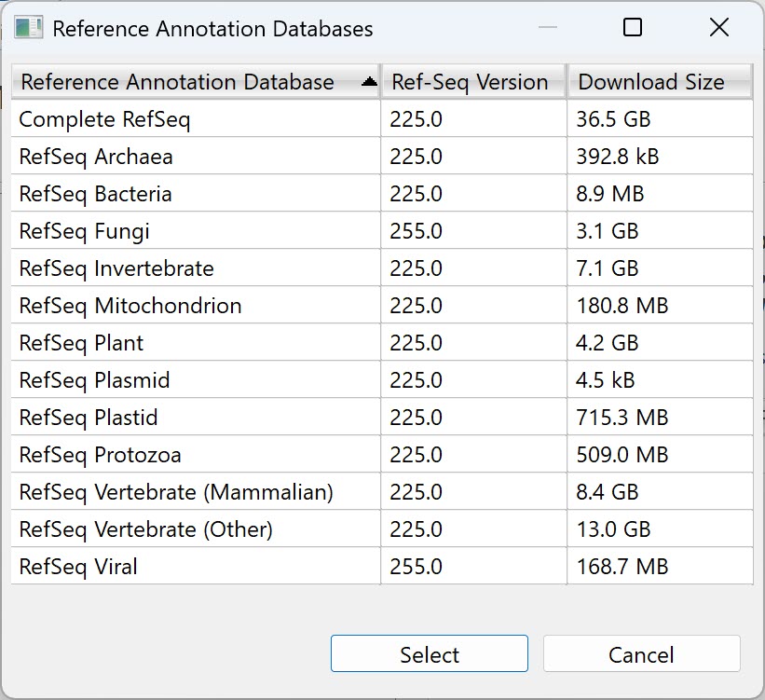Click the 392.8 kB download size cell
The image size is (765, 700).
tap(660, 157)
